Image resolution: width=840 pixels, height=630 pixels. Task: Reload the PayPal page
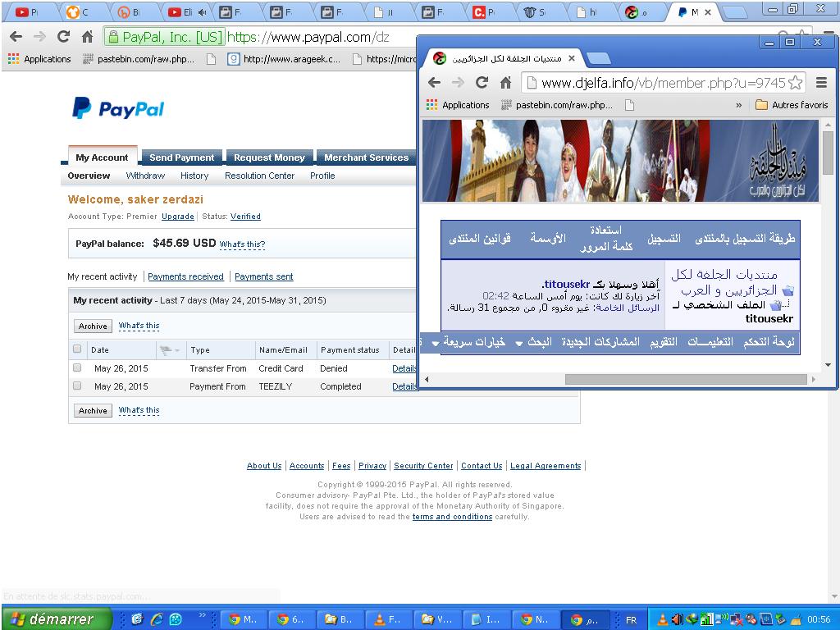pos(63,36)
